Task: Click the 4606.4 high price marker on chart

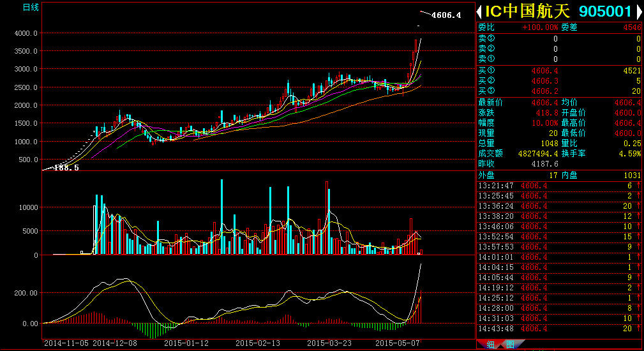Action: (446, 15)
